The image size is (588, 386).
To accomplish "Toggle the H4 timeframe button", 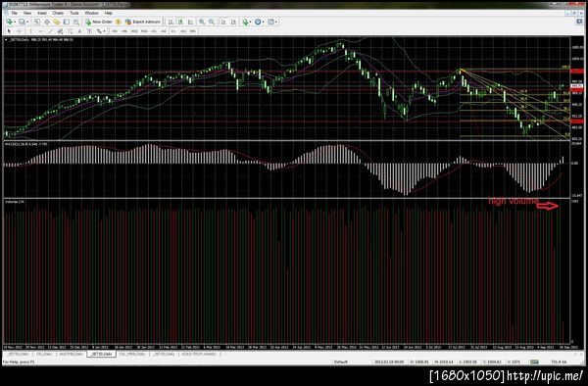I will tap(164, 31).
